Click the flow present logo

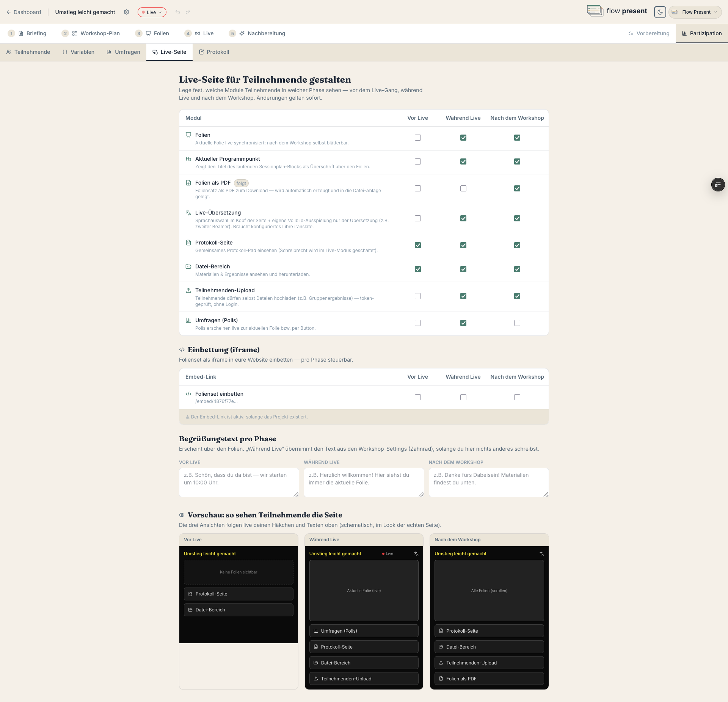[x=617, y=11]
